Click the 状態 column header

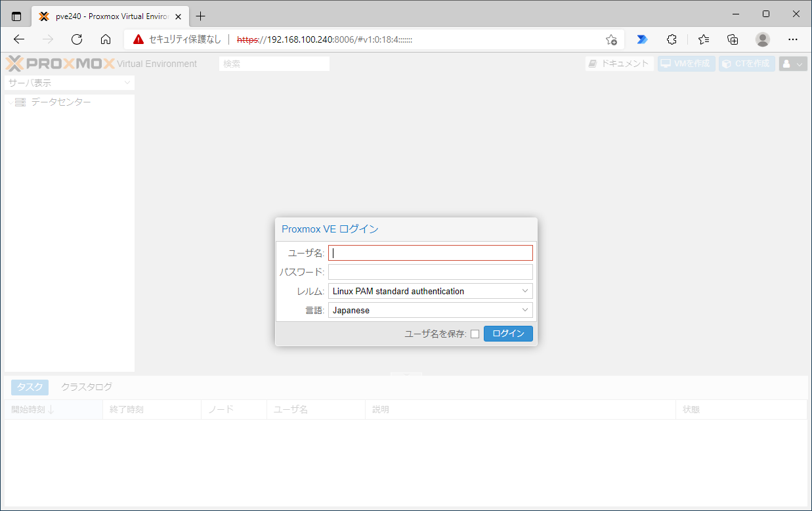click(741, 410)
